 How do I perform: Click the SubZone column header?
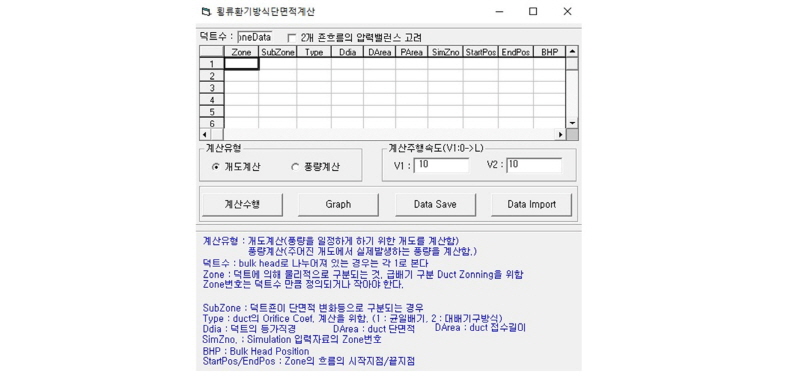[x=278, y=52]
